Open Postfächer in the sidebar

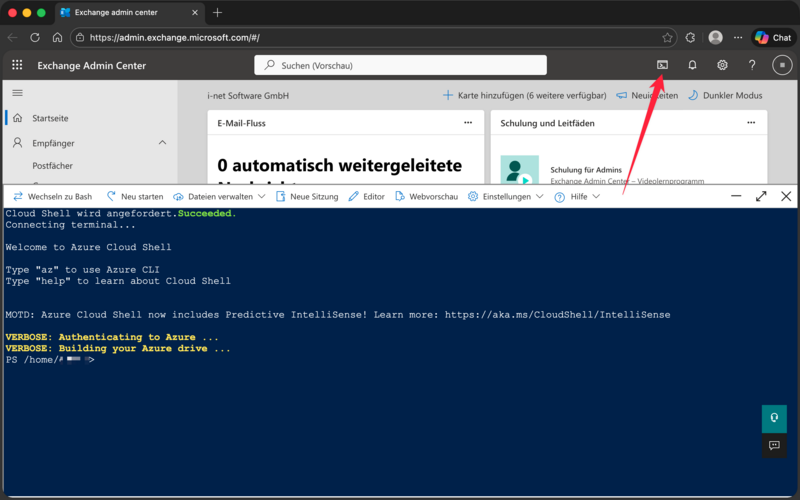[52, 166]
